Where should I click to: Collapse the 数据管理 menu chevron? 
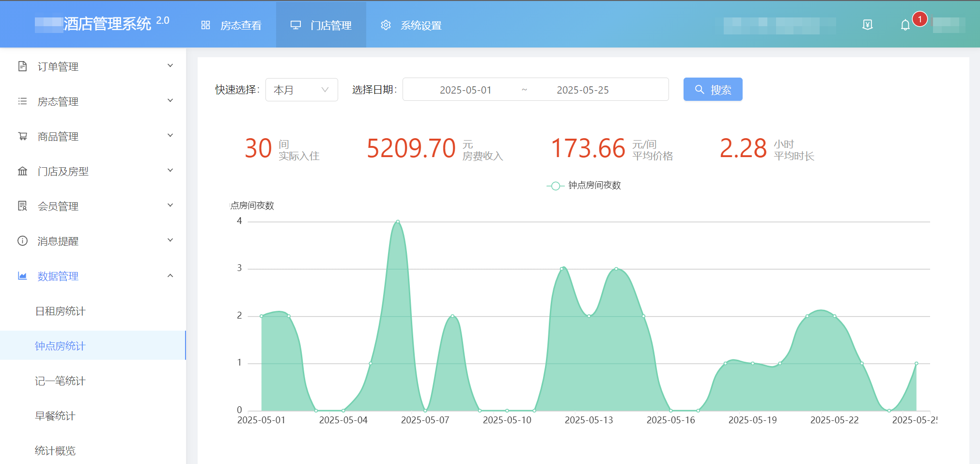[x=170, y=275]
